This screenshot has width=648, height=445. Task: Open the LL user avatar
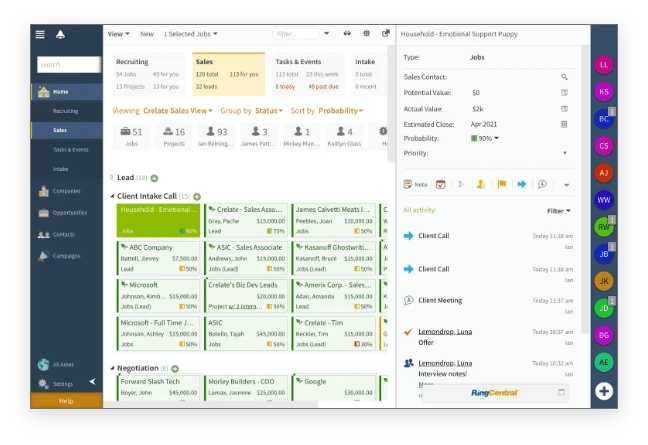click(604, 64)
